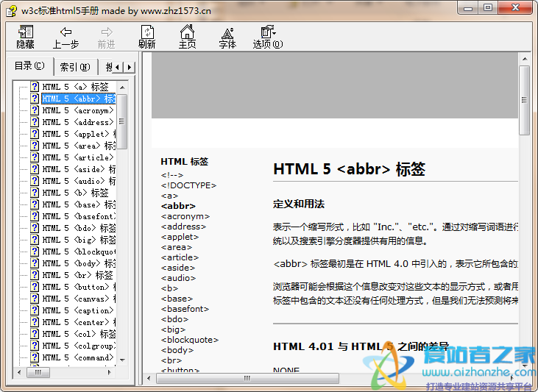Open the <audio> link in the page list
Viewport: 538px width, 392px height.
click(x=178, y=278)
